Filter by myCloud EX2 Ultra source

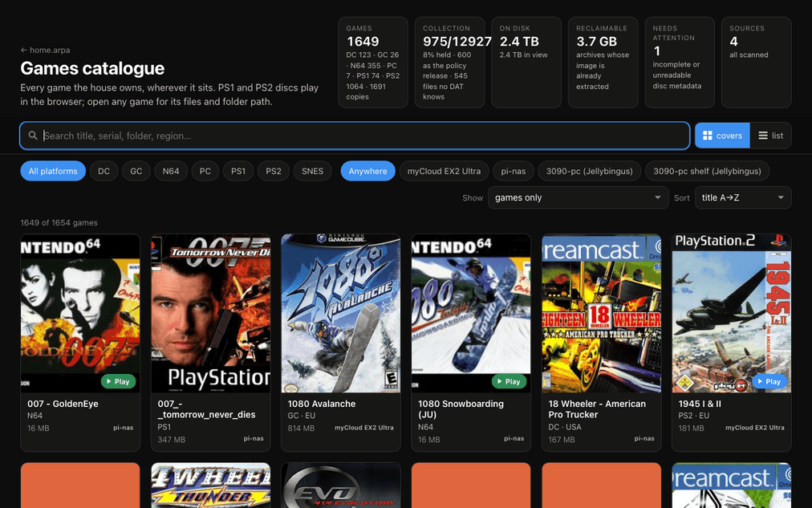[x=444, y=171]
